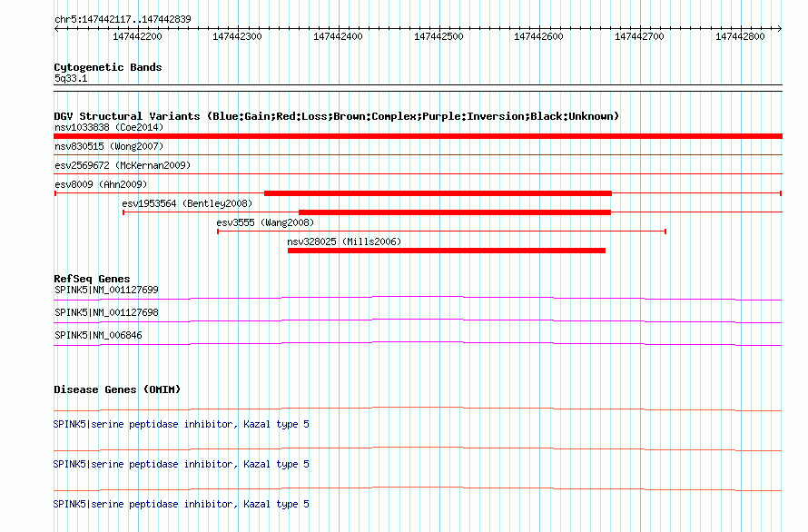The image size is (808, 532).
Task: Click the DGV Structural Variants track title
Action: coord(336,116)
